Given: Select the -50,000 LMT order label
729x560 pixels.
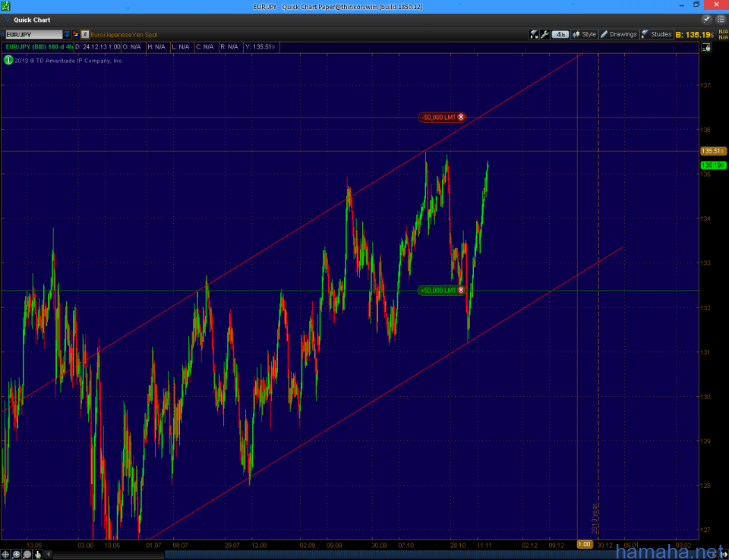Looking at the screenshot, I should [437, 117].
